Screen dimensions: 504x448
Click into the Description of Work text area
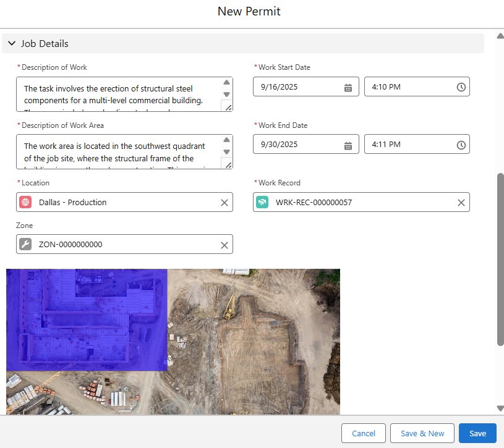tap(117, 94)
